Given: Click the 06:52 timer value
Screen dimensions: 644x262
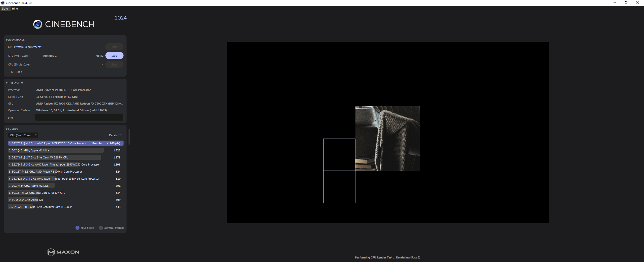Looking at the screenshot, I should pyautogui.click(x=100, y=56).
